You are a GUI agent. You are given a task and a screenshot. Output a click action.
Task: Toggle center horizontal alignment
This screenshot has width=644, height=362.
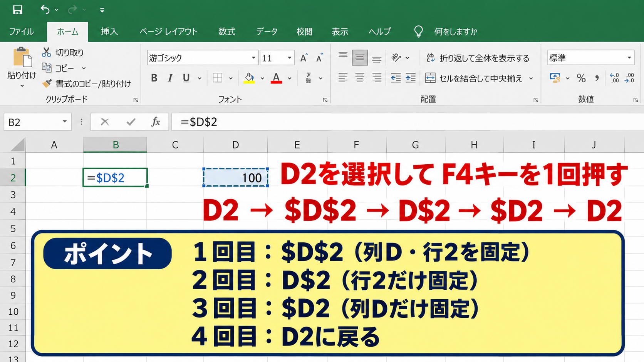coord(360,78)
